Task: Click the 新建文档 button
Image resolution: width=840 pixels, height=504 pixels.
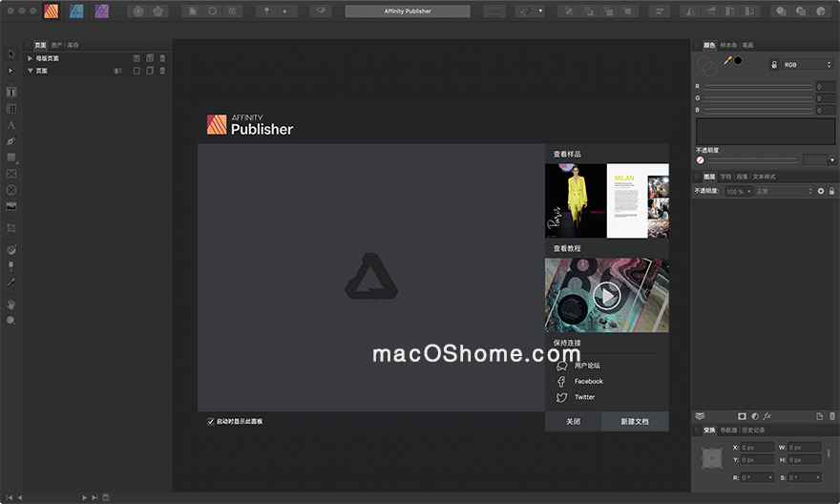Action: pos(635,422)
